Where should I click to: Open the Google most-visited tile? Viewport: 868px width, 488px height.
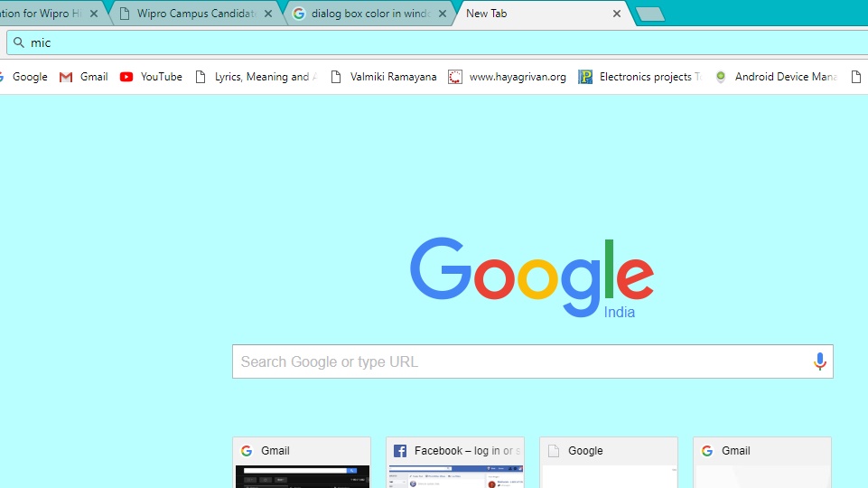(609, 463)
